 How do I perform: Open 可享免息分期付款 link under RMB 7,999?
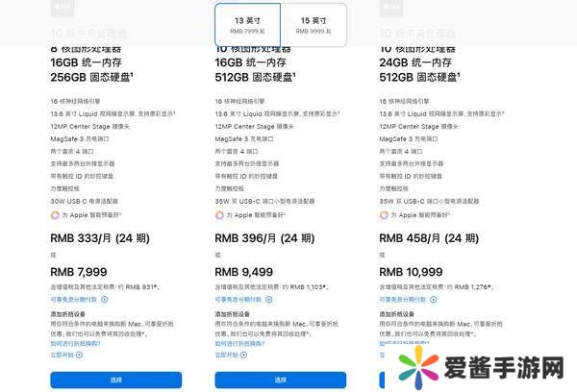click(x=72, y=300)
